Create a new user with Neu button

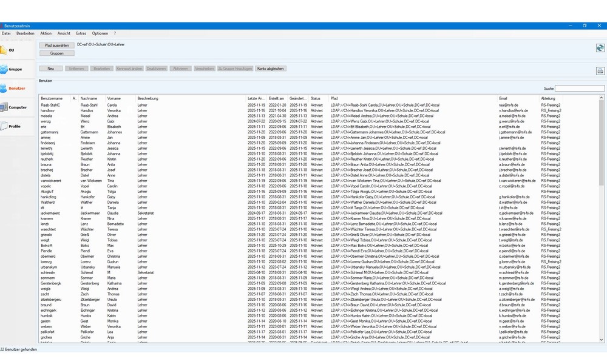pyautogui.click(x=51, y=69)
